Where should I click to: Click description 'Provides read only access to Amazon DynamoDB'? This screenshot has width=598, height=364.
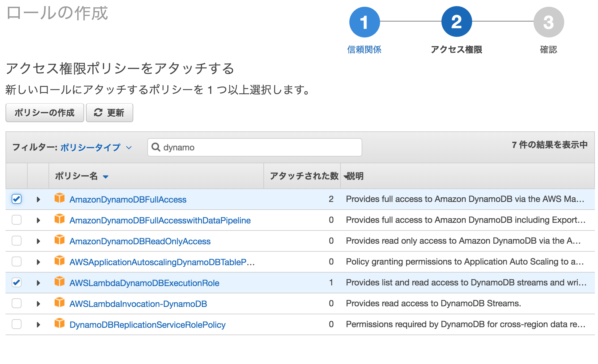463,241
